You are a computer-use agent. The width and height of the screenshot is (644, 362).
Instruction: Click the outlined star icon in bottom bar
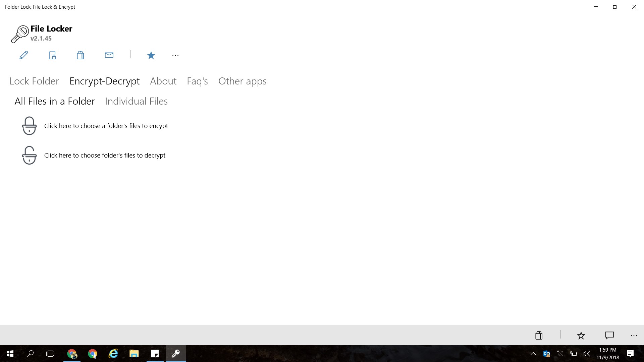581,335
